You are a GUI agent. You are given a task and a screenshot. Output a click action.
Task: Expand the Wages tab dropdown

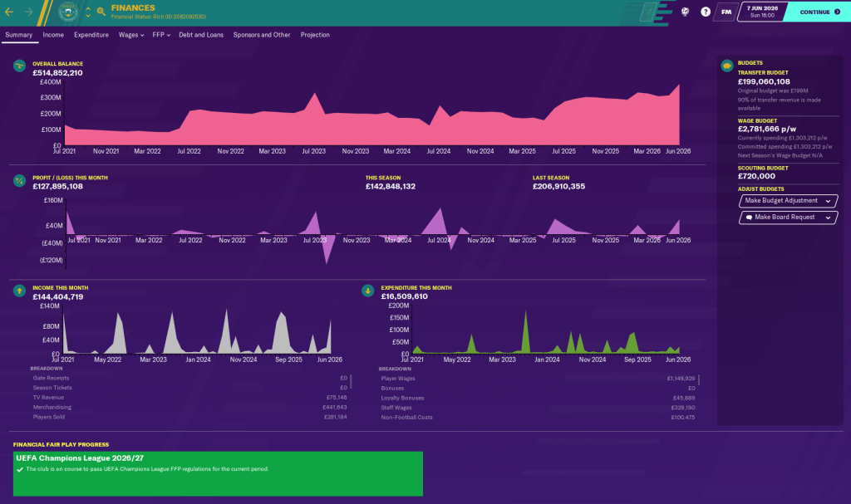point(131,35)
